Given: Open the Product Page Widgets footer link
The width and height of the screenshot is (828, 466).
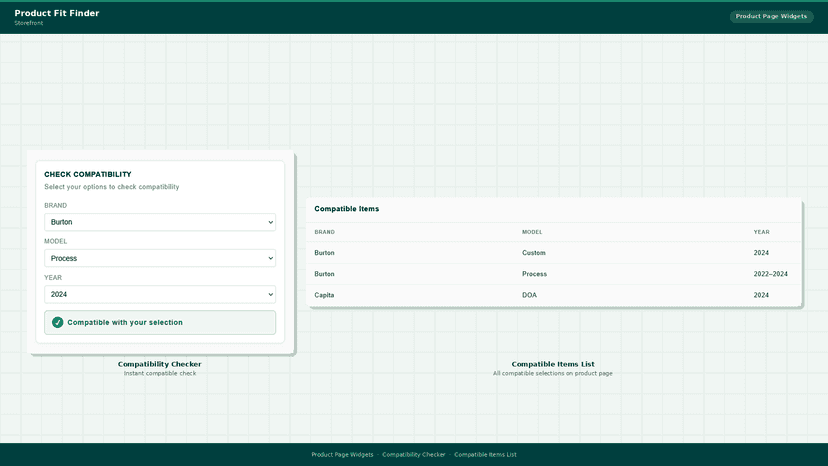Looking at the screenshot, I should (342, 454).
